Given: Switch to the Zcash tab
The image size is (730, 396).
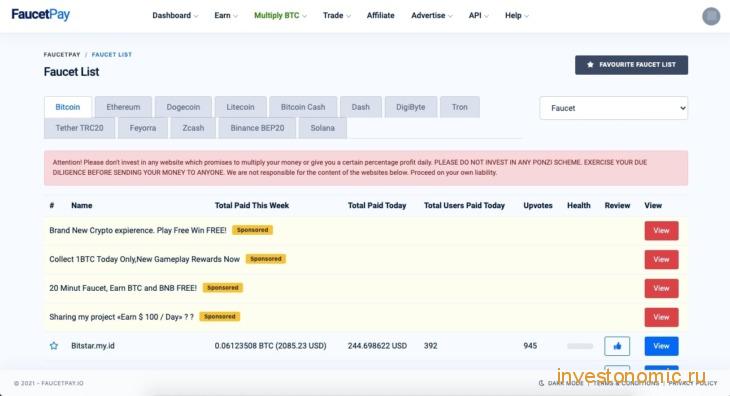Looking at the screenshot, I should tap(193, 128).
